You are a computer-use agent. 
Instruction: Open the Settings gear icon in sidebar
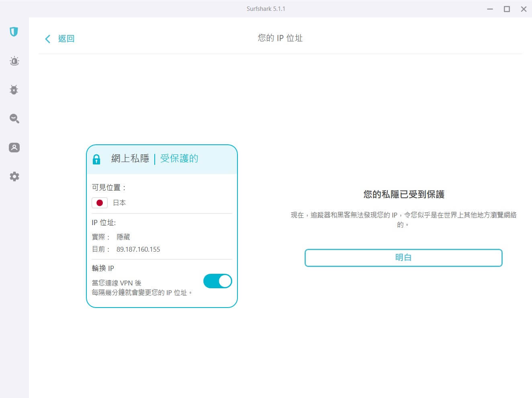point(14,176)
